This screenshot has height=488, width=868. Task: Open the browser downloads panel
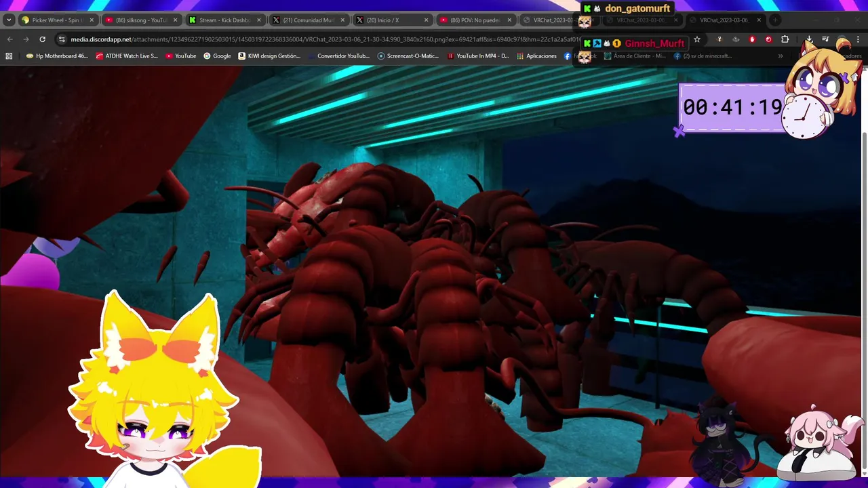(809, 39)
